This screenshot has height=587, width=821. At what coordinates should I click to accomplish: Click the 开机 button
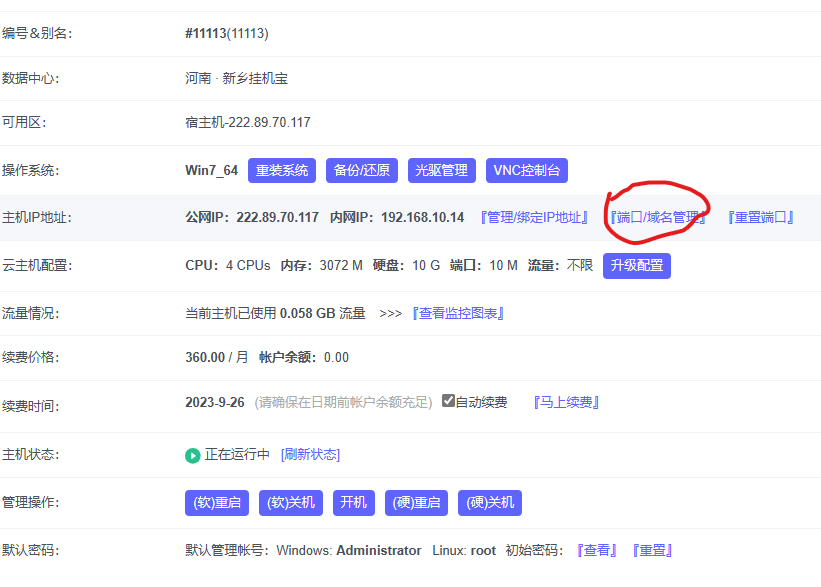(x=354, y=503)
